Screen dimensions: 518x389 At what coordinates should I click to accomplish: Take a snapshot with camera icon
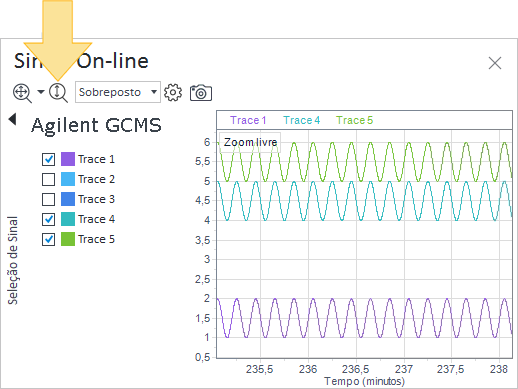pyautogui.click(x=201, y=93)
